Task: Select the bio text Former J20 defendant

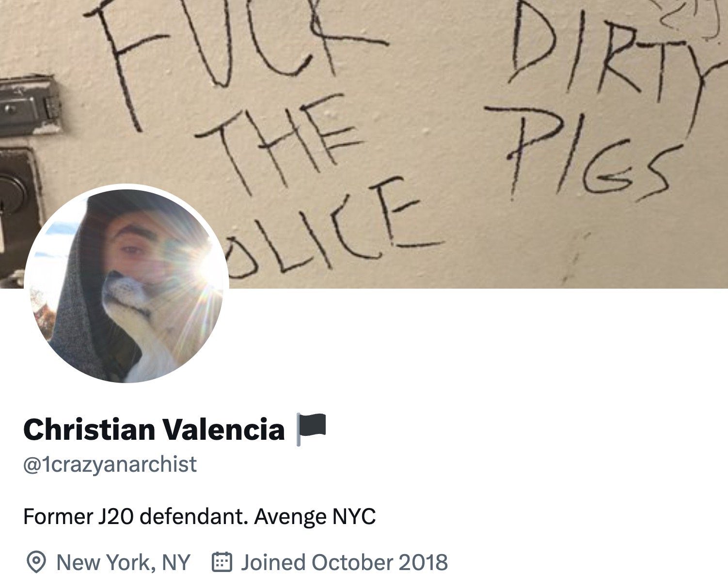Action: click(136, 516)
